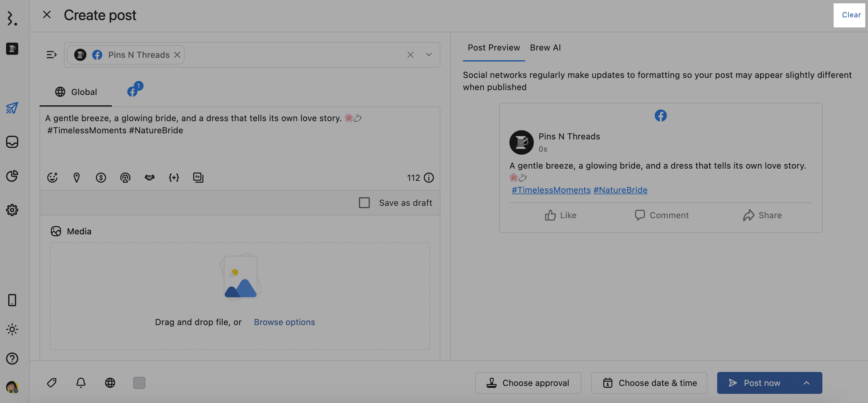Remove Pins N Threads account chip
This screenshot has height=403, width=868.
coord(177,54)
